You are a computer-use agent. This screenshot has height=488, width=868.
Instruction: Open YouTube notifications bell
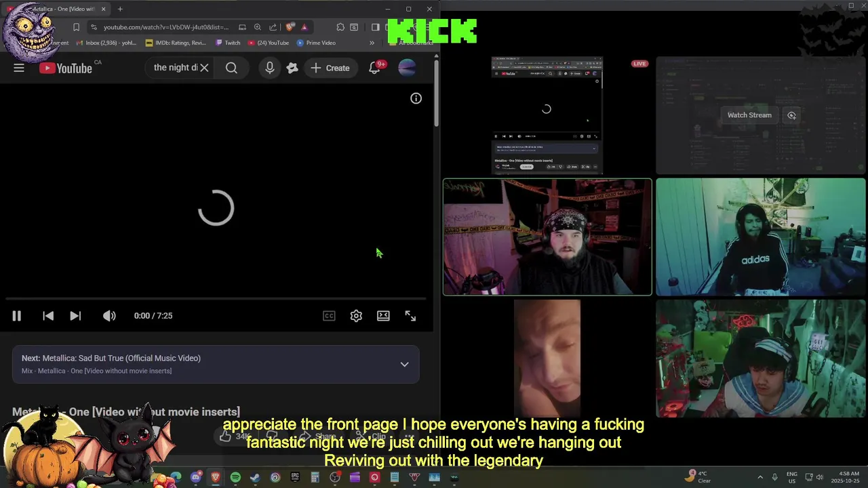point(374,68)
